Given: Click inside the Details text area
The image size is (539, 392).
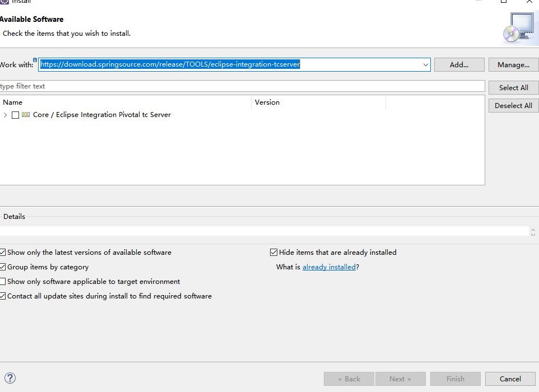Looking at the screenshot, I should [264, 231].
